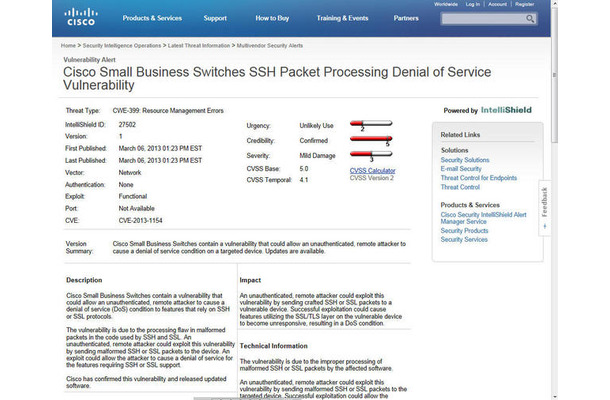This screenshot has height=400, width=610.
Task: Click the Technical Information heading
Action: point(273,346)
